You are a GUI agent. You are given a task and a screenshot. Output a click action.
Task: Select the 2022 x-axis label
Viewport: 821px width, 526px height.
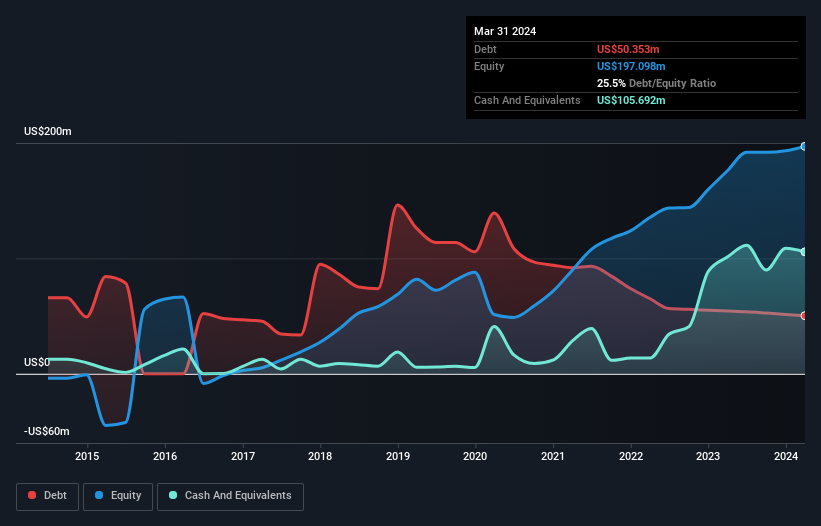point(631,456)
